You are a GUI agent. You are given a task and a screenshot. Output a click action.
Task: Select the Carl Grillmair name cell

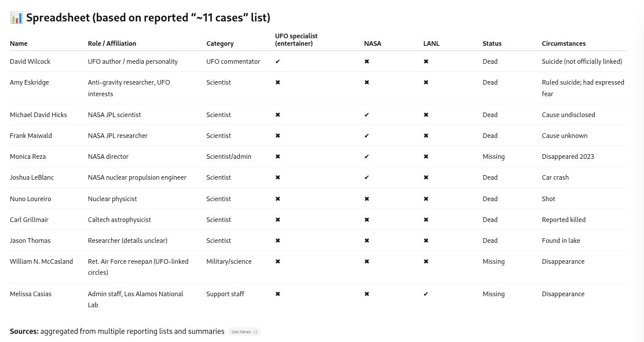coord(29,220)
